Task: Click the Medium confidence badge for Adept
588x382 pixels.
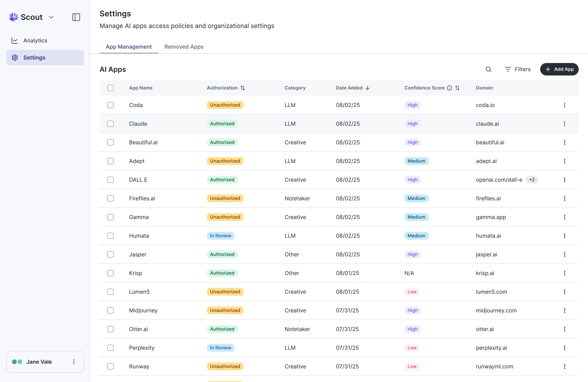Action: point(416,161)
